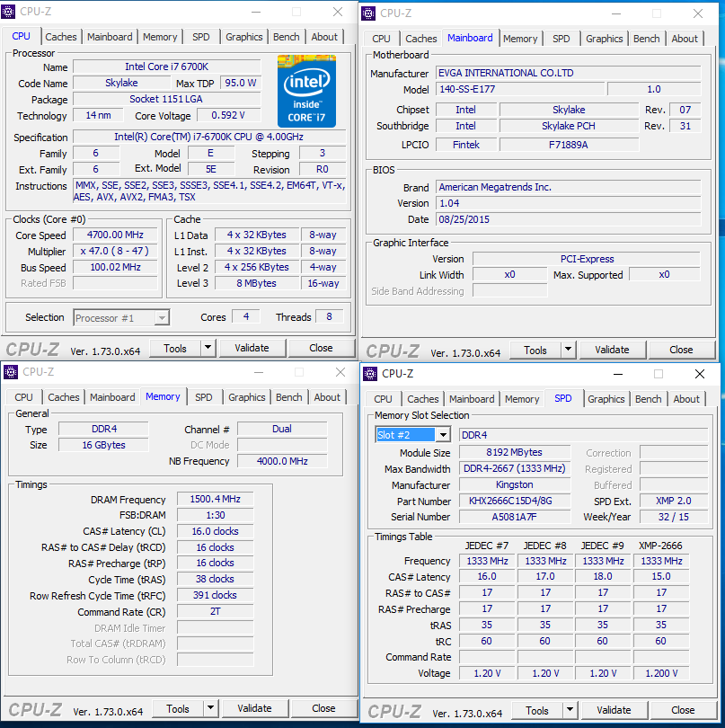Click the Level 3 cache value 8 MBytes

click(x=257, y=283)
